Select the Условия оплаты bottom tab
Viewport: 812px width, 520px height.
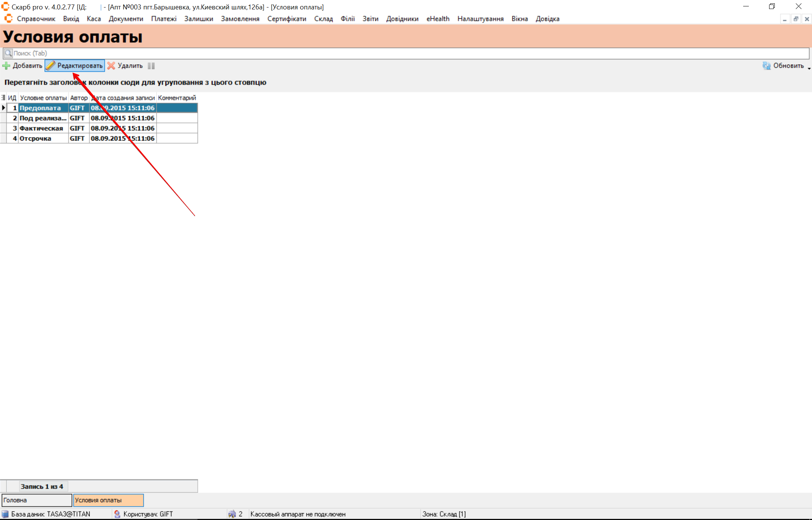point(108,500)
